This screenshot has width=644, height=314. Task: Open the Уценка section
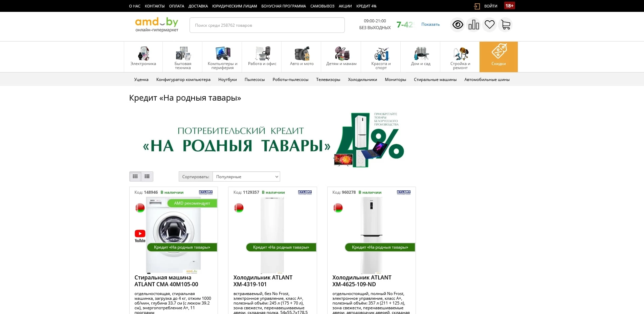tap(141, 79)
